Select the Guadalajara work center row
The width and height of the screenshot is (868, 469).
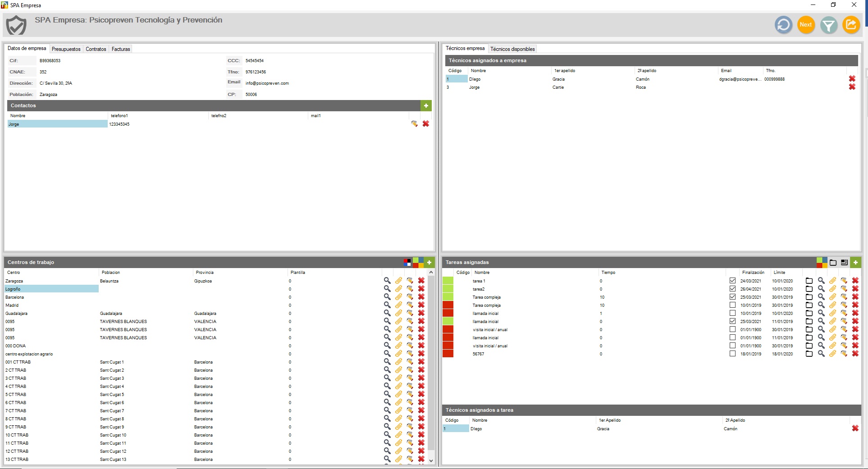pos(193,313)
